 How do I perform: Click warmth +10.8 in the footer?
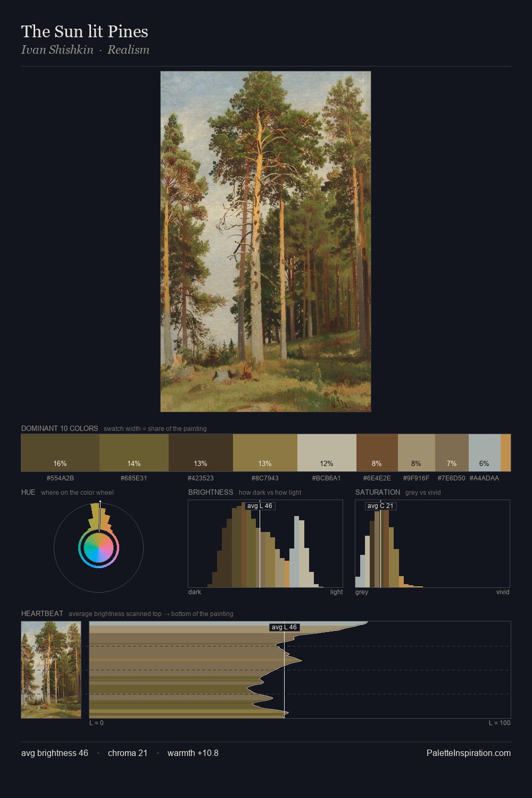(x=193, y=753)
